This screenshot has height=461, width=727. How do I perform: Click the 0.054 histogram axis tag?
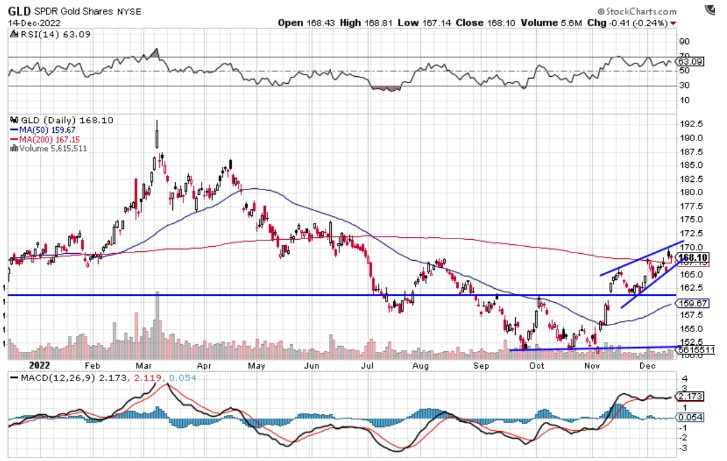pos(691,417)
